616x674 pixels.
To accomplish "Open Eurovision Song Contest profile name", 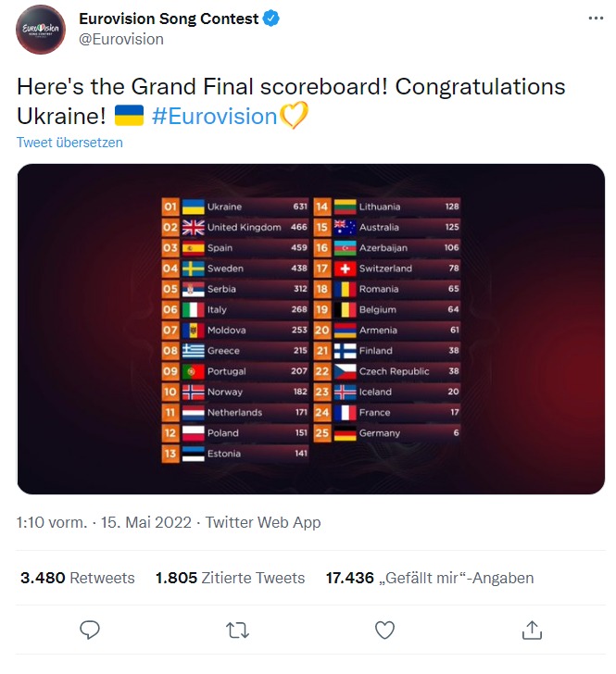I will click(x=169, y=19).
